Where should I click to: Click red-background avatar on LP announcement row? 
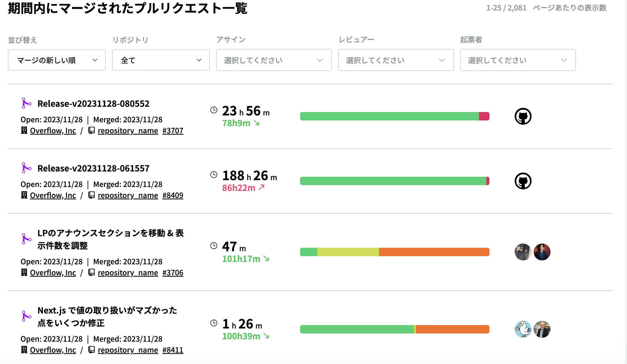click(x=542, y=252)
